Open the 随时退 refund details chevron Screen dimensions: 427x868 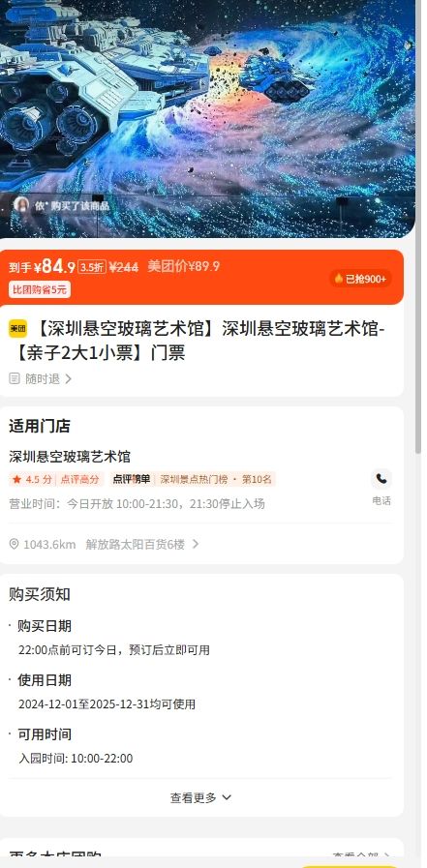pos(68,379)
